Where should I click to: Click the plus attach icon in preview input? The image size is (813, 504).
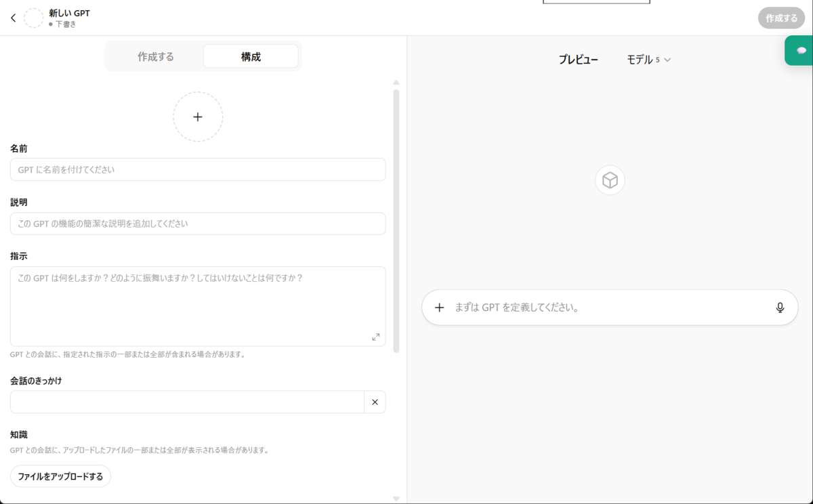pyautogui.click(x=439, y=308)
